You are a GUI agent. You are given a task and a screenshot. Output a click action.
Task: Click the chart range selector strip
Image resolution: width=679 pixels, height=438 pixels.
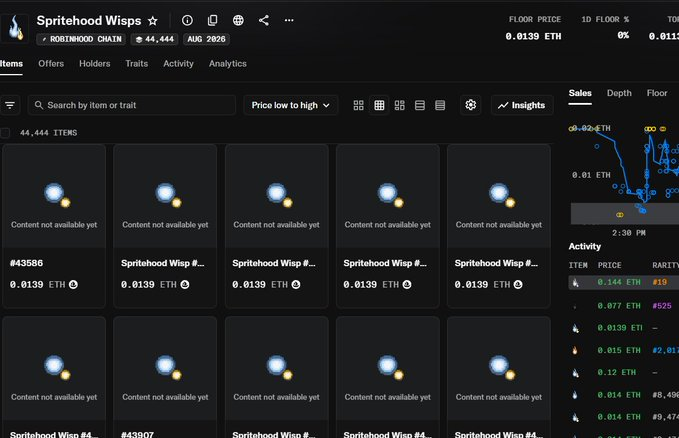click(x=624, y=214)
